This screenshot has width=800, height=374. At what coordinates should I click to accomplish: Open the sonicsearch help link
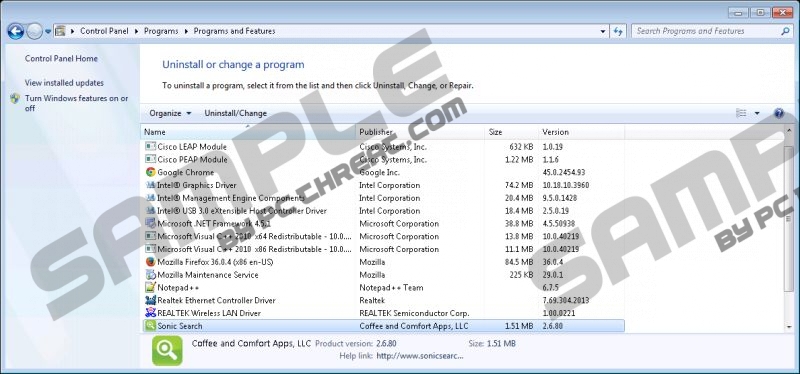[420, 356]
